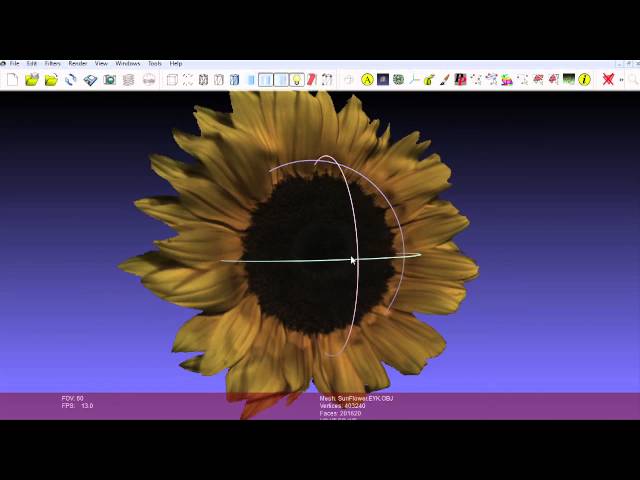Click the dark blue square edit tool icon
This screenshot has height=480, width=640.
point(383,79)
